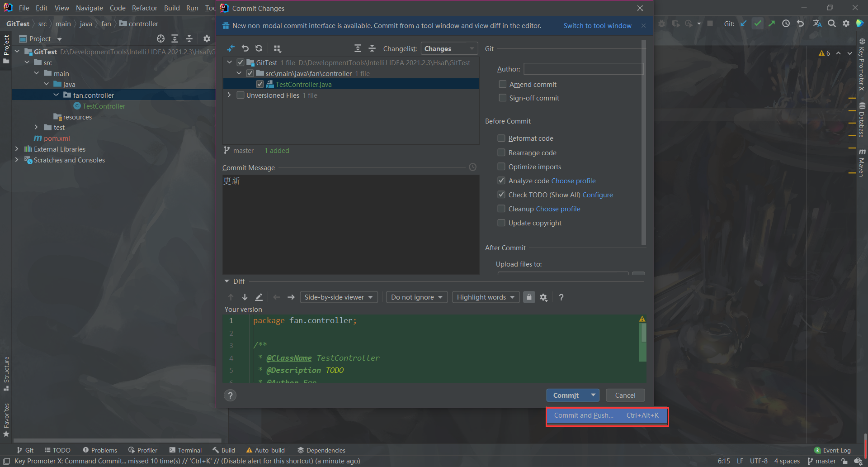The width and height of the screenshot is (868, 467).
Task: Collapse all items in the changes tree
Action: 372,48
